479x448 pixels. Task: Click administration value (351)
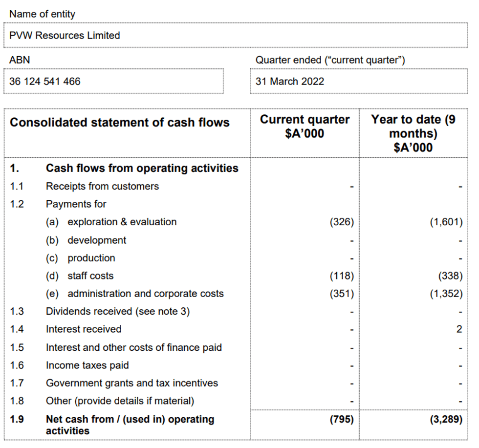coord(342,294)
